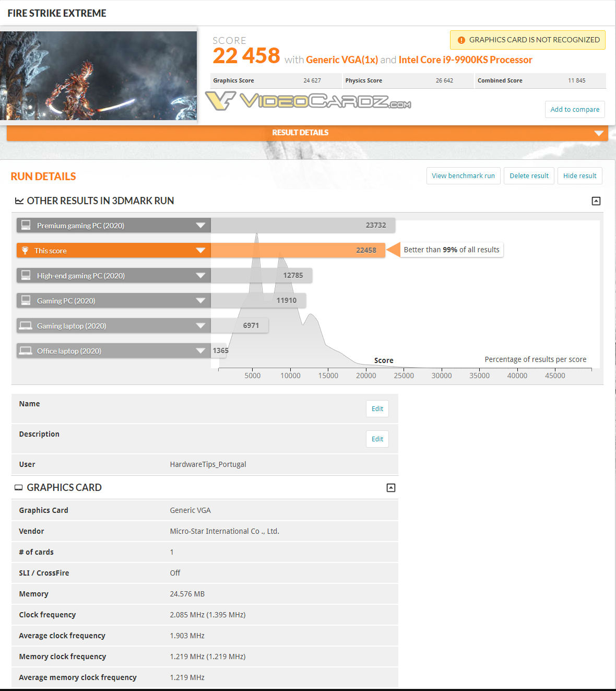The image size is (616, 691).
Task: Click the chart icon beside Other Results heading
Action: coord(19,201)
